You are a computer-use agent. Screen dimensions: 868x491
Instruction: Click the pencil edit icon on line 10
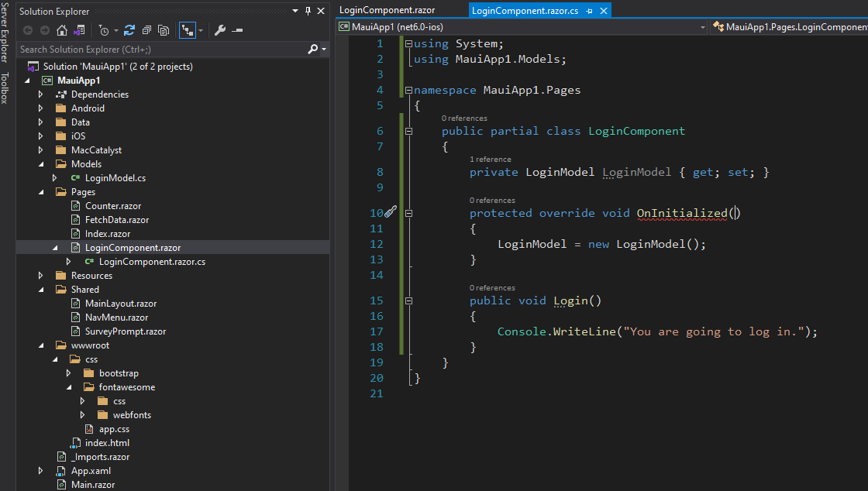[x=391, y=211]
